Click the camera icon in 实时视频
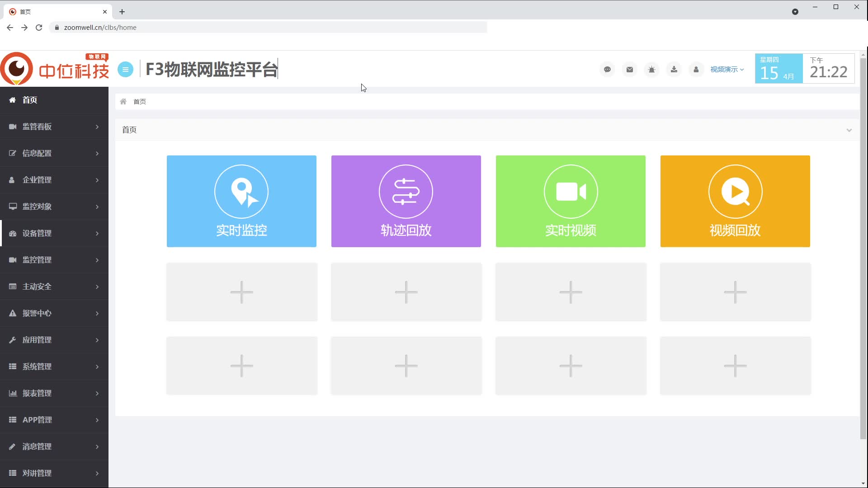The image size is (868, 488). point(571,192)
